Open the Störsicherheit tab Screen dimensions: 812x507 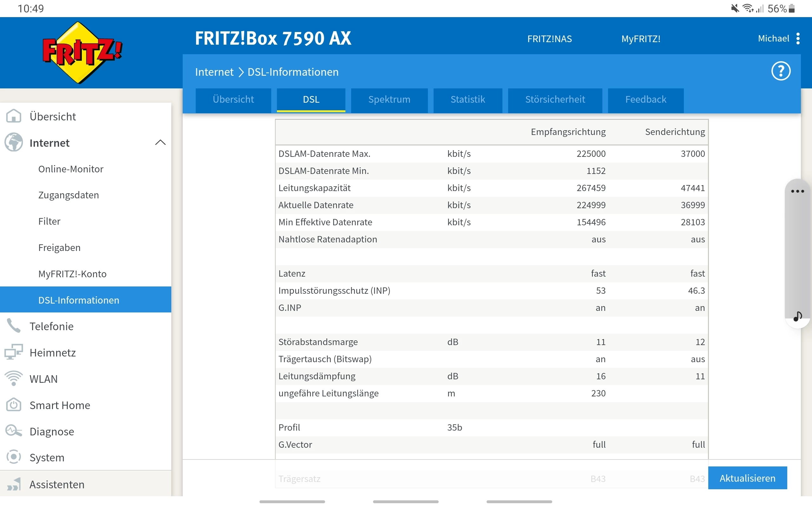coord(555,99)
